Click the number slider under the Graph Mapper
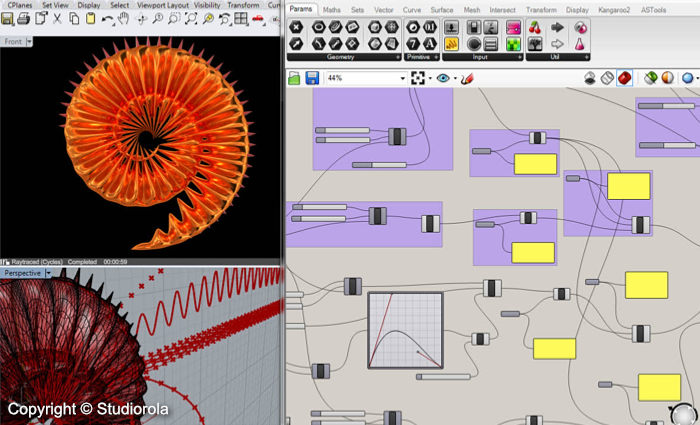 pyautogui.click(x=443, y=377)
